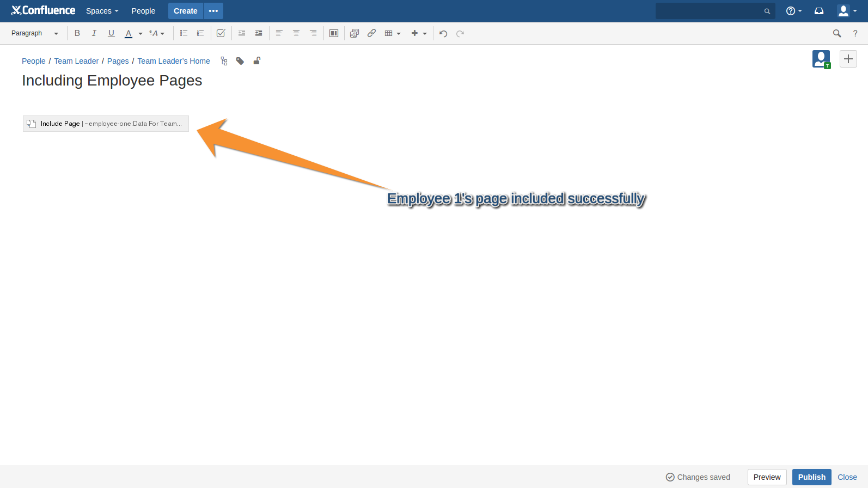Screen dimensions: 868x488
Task: Click the undo icon
Action: tap(443, 33)
